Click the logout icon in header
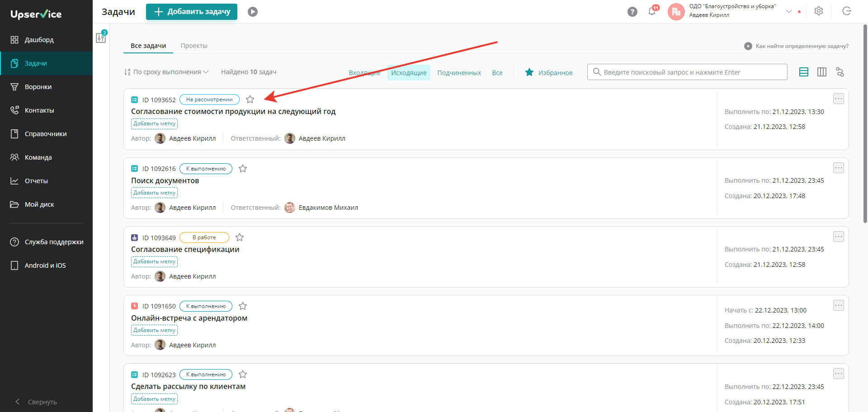The image size is (868, 412). (847, 11)
